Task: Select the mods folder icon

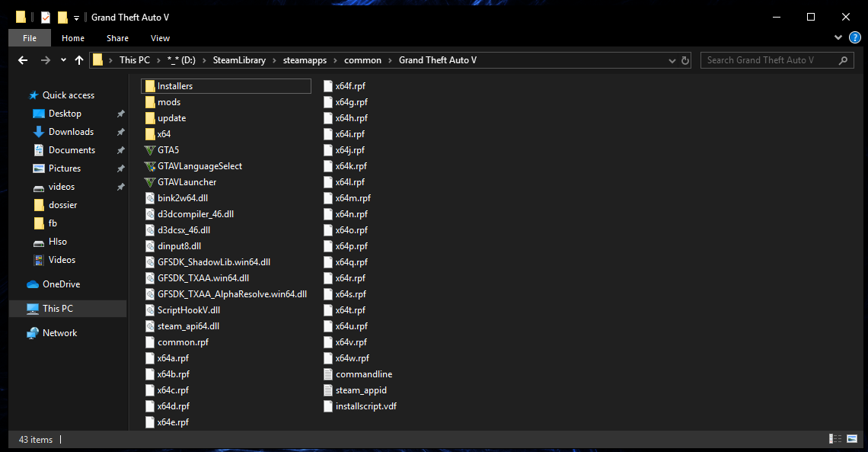Action: pyautogui.click(x=150, y=102)
